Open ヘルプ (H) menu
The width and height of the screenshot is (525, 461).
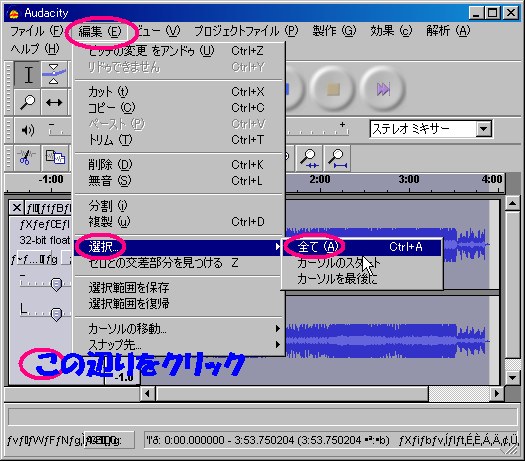click(x=34, y=49)
